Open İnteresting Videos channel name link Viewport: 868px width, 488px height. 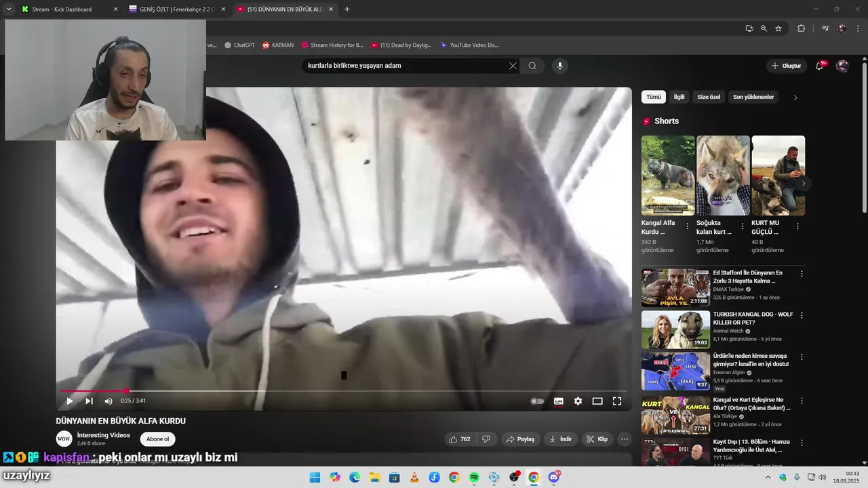103,435
